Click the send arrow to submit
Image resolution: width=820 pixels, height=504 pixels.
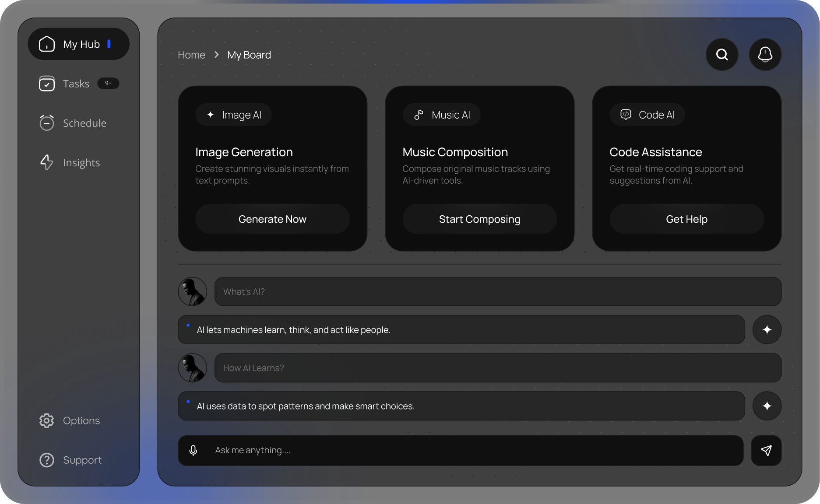(767, 450)
